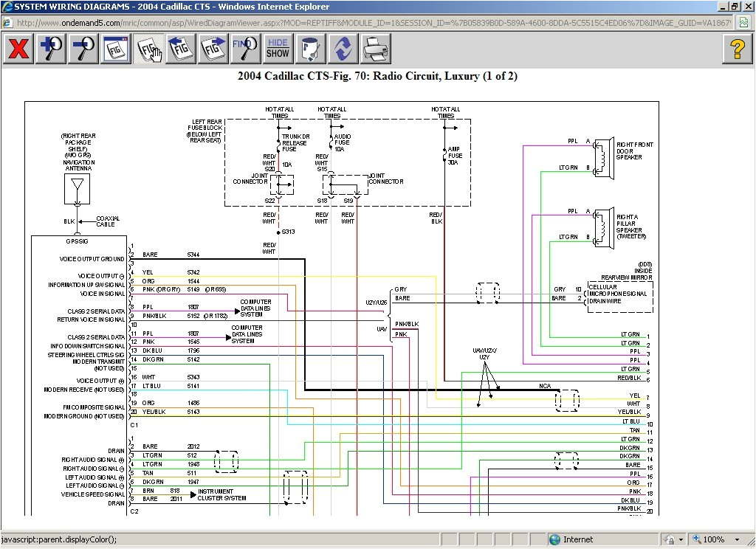
Task: Go to the previous figure
Action: pos(180,49)
